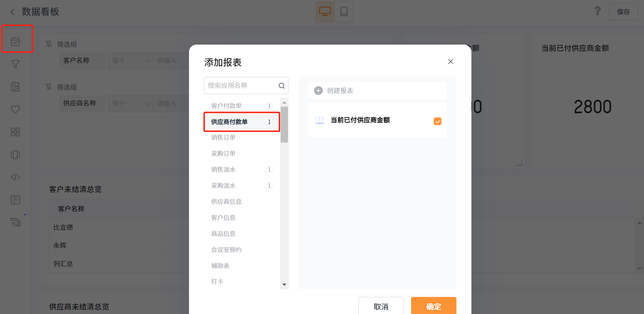This screenshot has width=644, height=314.
Task: Select 客户付款单 in the app list
Action: (x=242, y=106)
